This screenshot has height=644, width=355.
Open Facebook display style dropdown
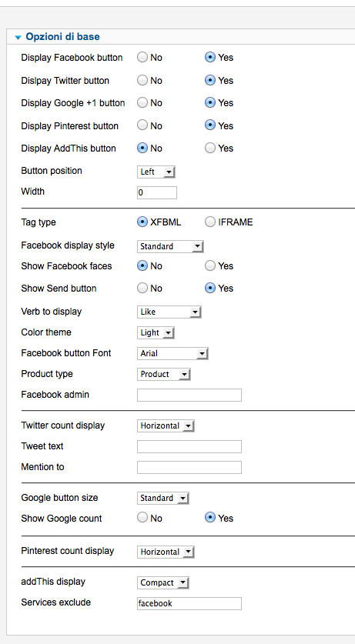point(170,246)
